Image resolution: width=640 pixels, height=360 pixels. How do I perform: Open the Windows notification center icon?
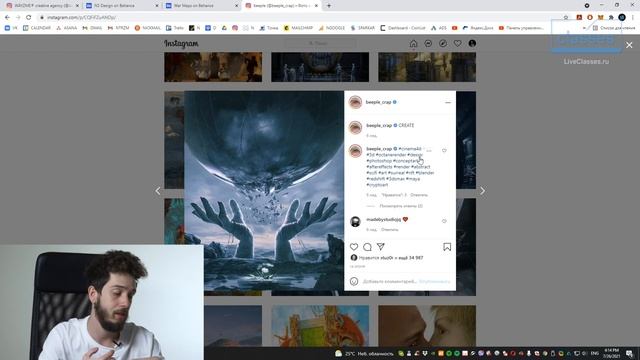(630, 353)
